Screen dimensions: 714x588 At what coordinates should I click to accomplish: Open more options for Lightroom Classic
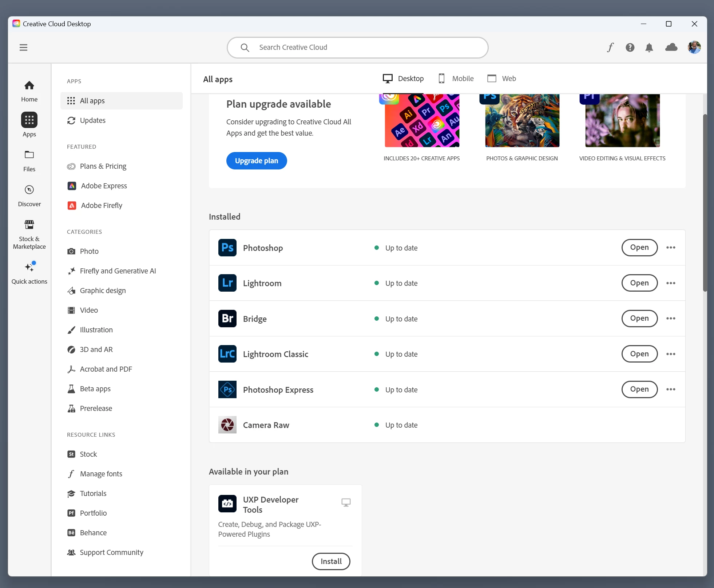click(671, 354)
